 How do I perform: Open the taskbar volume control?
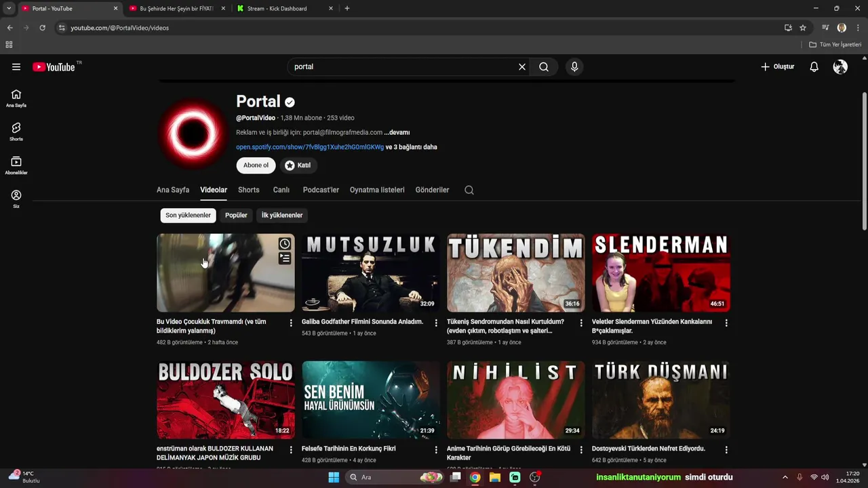825,477
